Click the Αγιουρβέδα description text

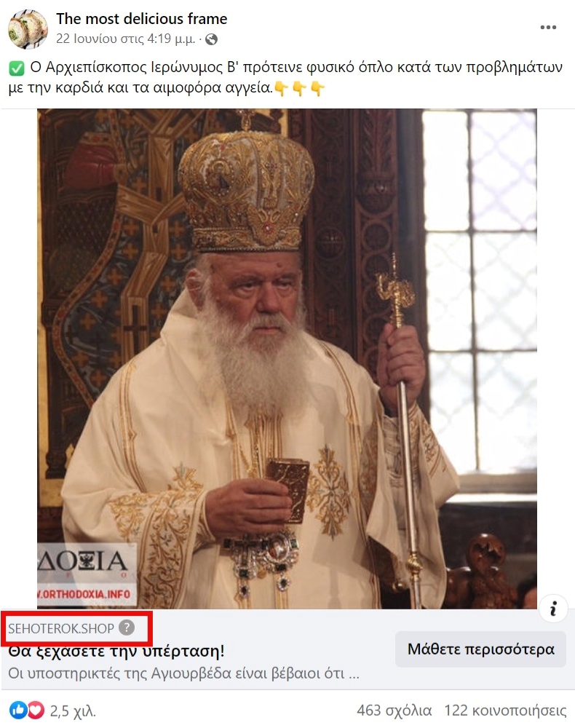pos(183,673)
